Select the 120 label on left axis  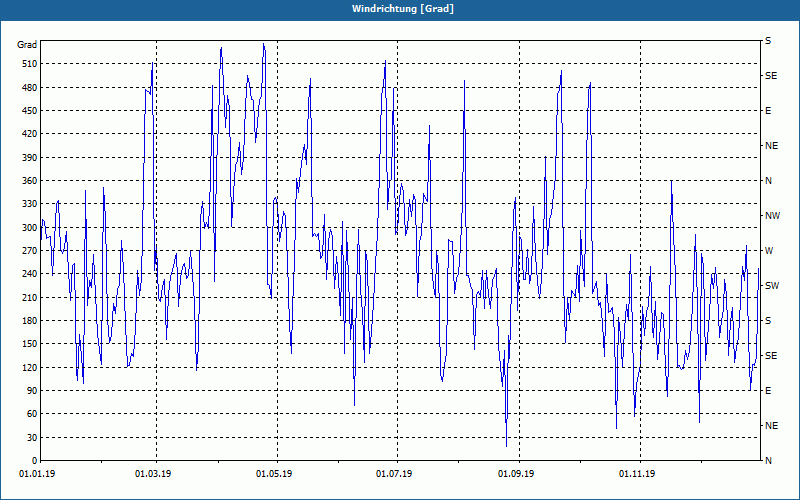coord(29,367)
